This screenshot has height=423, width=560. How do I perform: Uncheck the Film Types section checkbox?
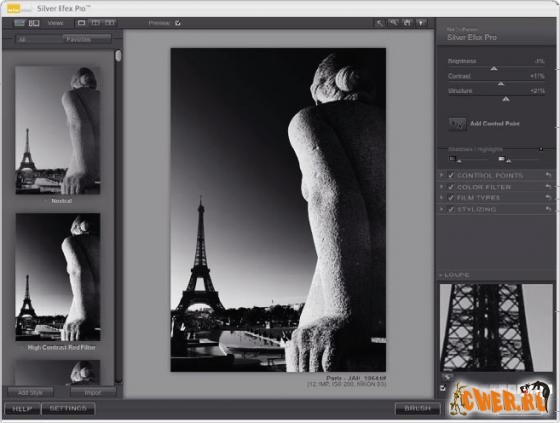click(x=451, y=198)
